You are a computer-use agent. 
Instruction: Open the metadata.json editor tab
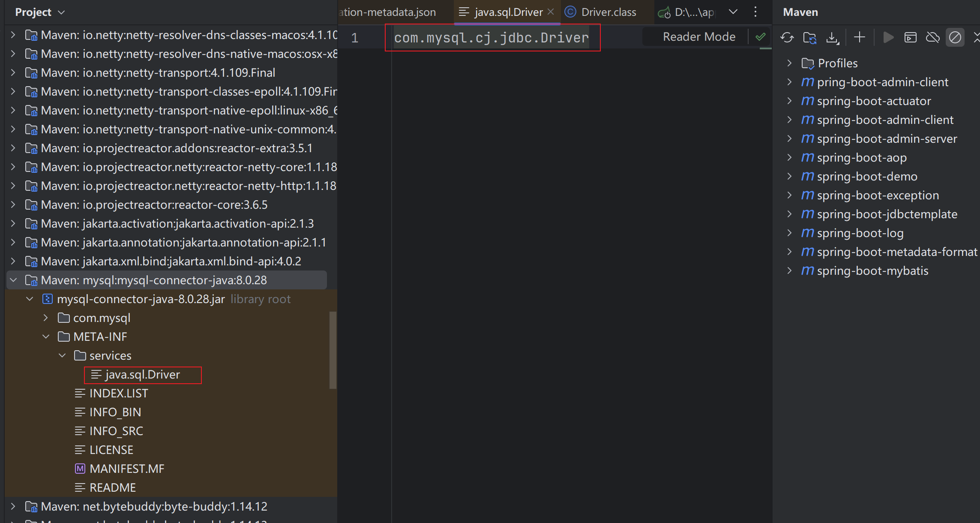coord(388,12)
